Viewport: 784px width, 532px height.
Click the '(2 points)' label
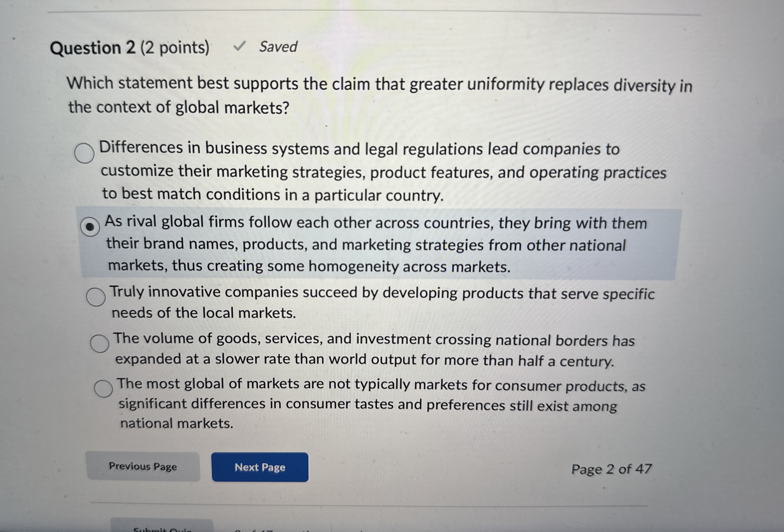[x=175, y=48]
